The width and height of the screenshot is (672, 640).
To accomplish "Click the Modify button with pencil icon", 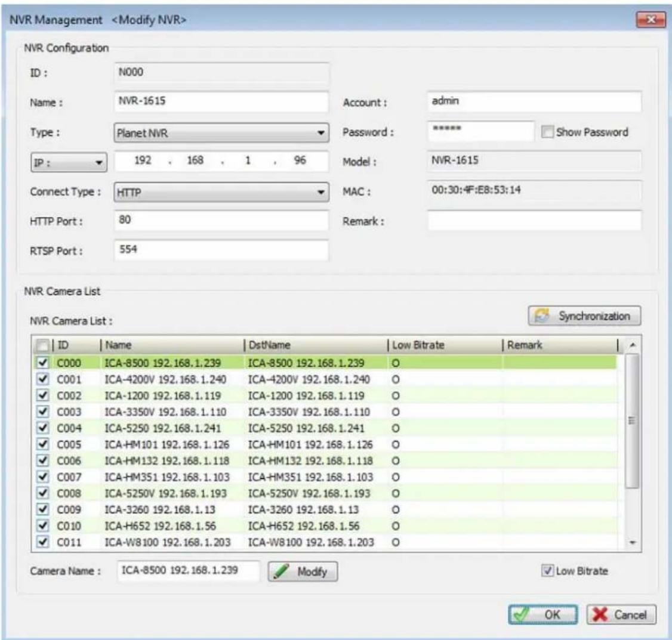I will coord(303,571).
